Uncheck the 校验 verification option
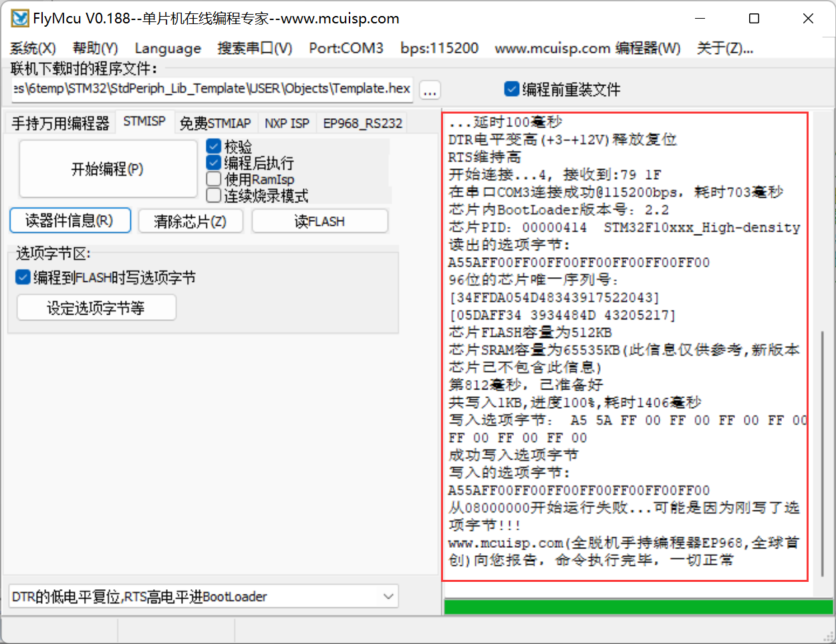Viewport: 836px width, 644px height. (215, 146)
